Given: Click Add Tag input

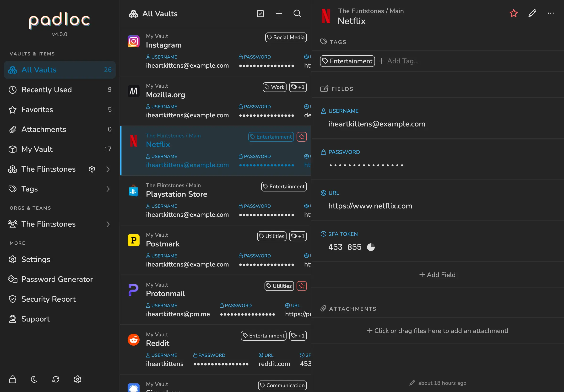Looking at the screenshot, I should click(403, 61).
